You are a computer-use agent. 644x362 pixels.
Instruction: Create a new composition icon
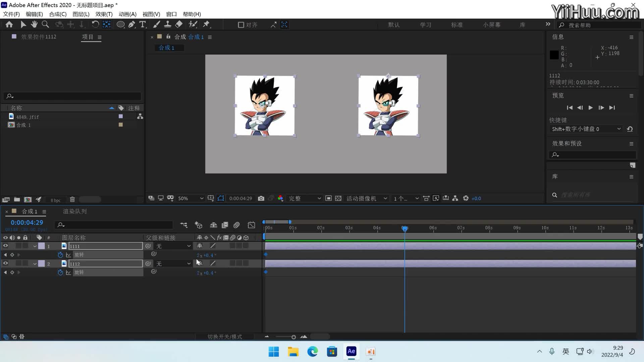tap(28, 200)
